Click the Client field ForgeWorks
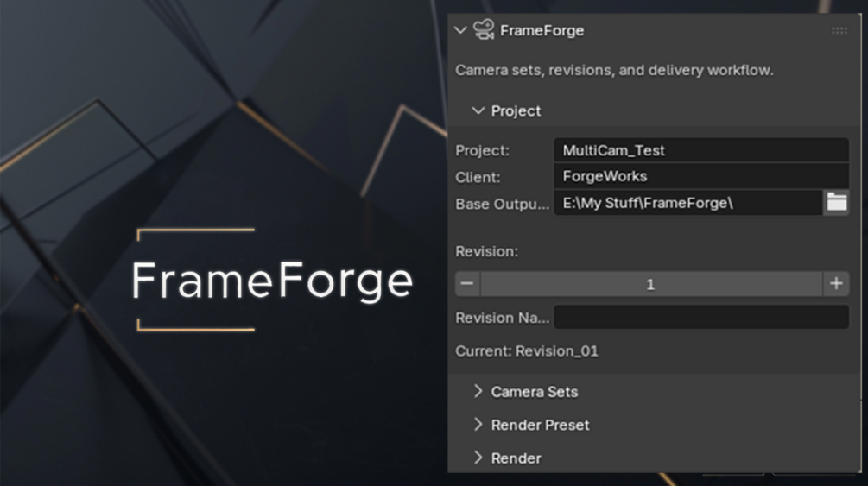Screen dimensions: 868x486 point(700,176)
